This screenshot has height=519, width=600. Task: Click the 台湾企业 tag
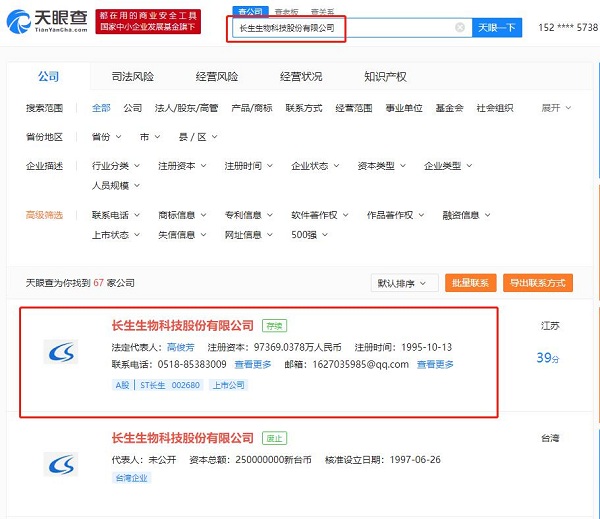pos(133,479)
